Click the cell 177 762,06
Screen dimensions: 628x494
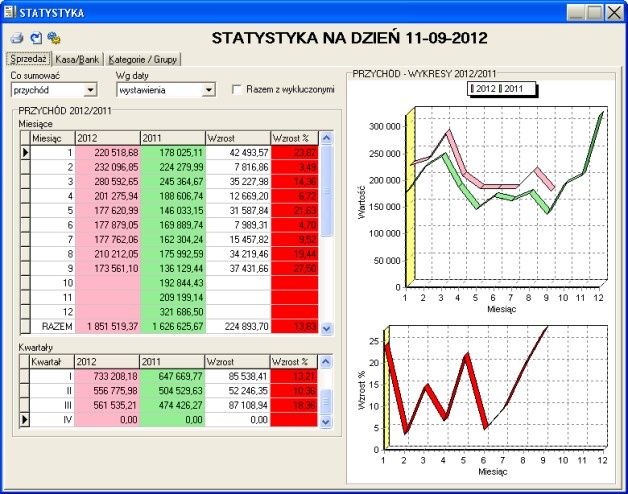tap(107, 239)
